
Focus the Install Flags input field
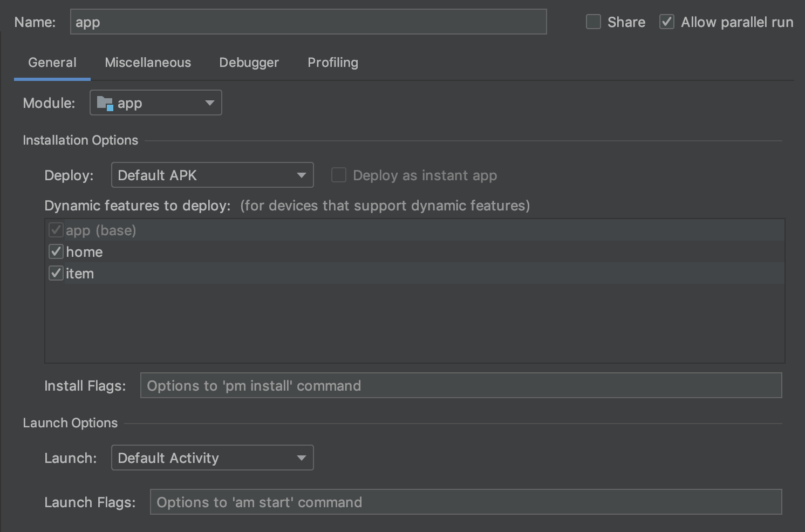click(461, 386)
